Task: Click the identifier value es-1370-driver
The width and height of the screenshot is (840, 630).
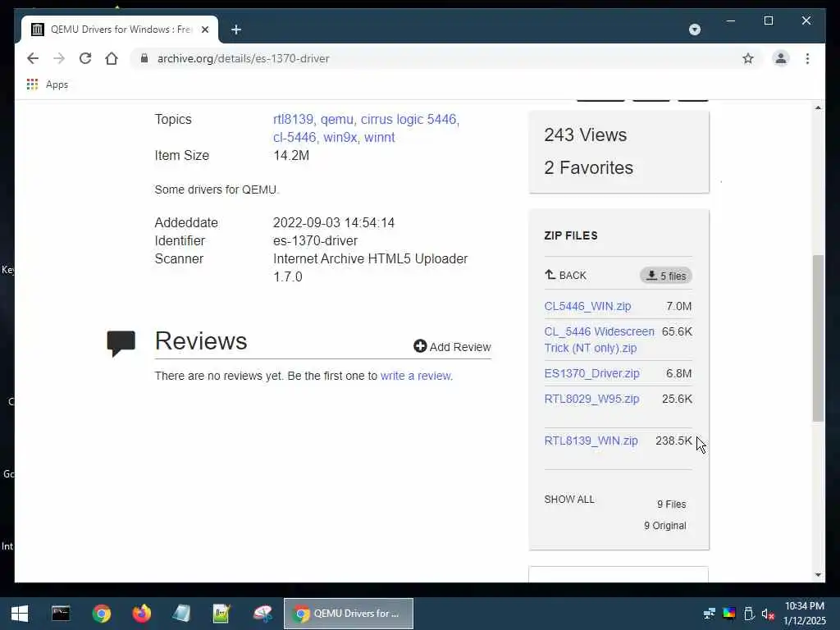Action: click(x=315, y=240)
